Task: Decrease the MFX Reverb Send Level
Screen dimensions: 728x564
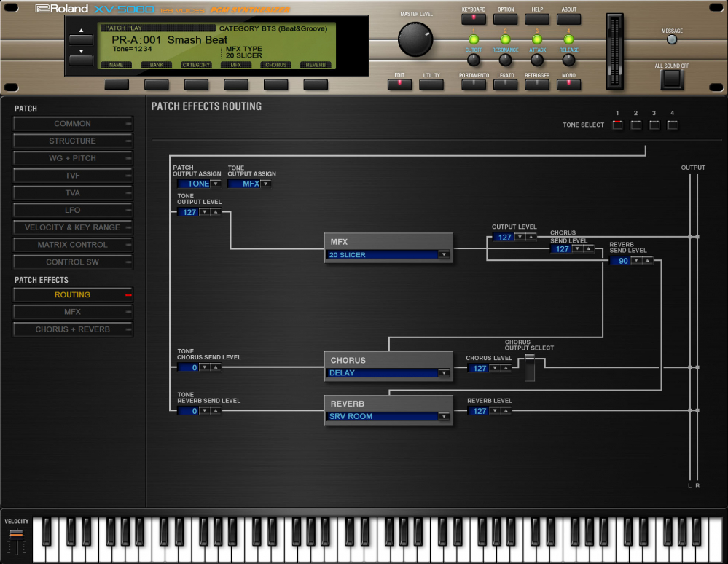Action: [636, 261]
